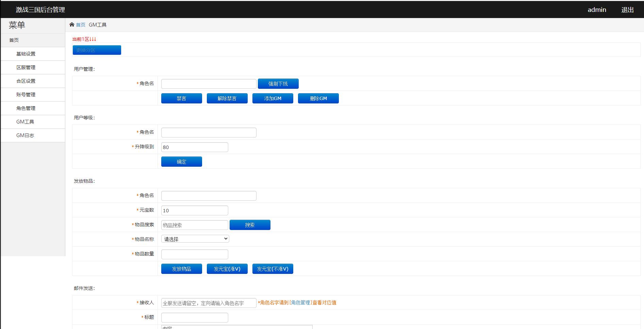
Task: Open the 区服管理 menu item
Action: coord(26,67)
